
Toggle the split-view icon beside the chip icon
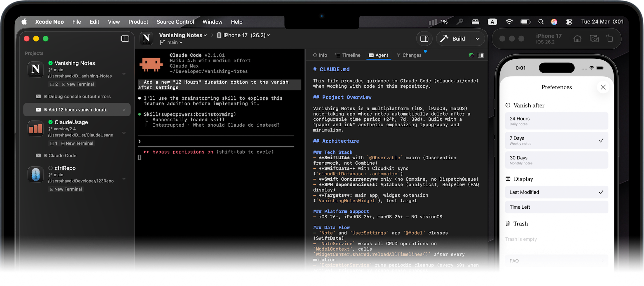click(481, 55)
